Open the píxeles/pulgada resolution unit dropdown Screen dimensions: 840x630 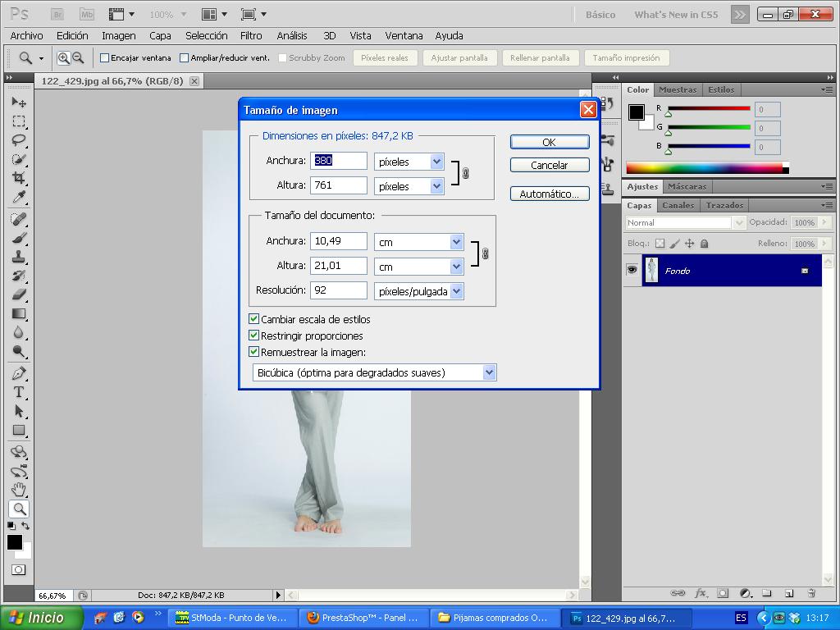click(456, 291)
